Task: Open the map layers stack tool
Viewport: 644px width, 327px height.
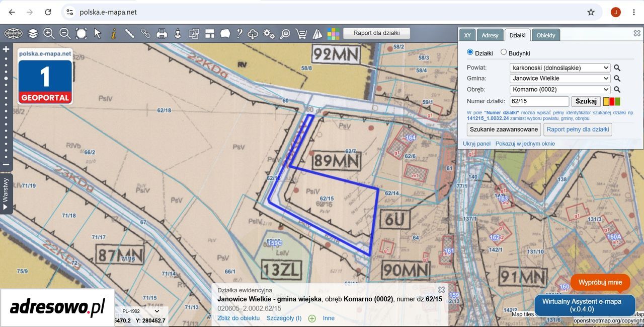Action: coord(33,34)
